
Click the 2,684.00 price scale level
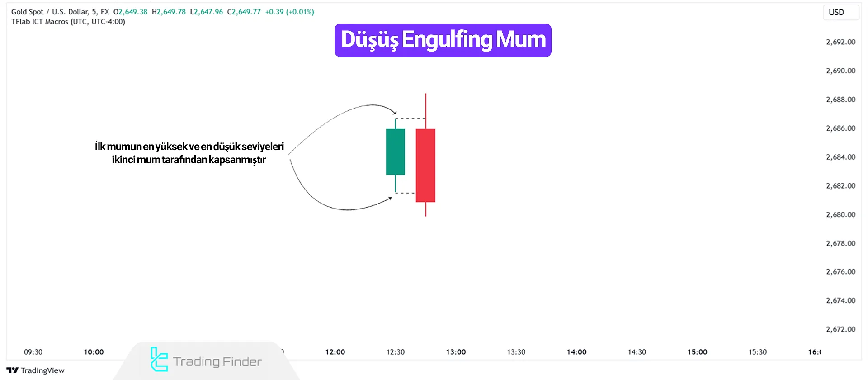(841, 157)
